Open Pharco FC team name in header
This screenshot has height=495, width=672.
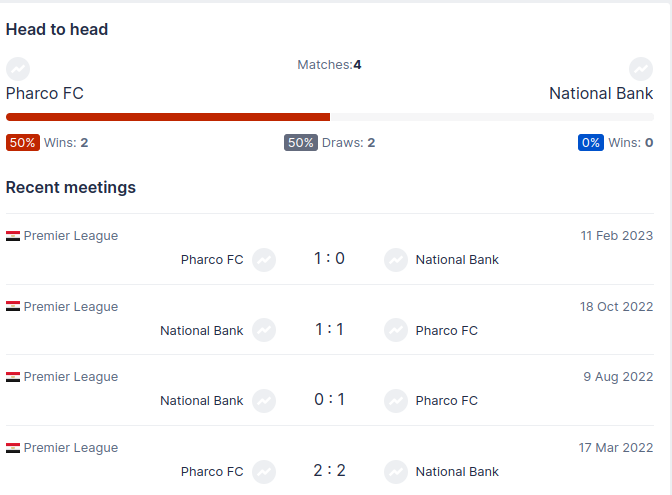[45, 93]
